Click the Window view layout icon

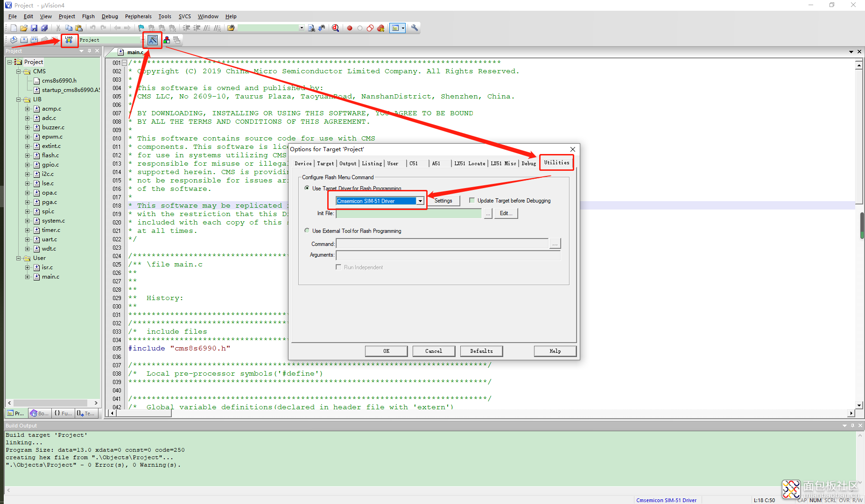tap(395, 28)
